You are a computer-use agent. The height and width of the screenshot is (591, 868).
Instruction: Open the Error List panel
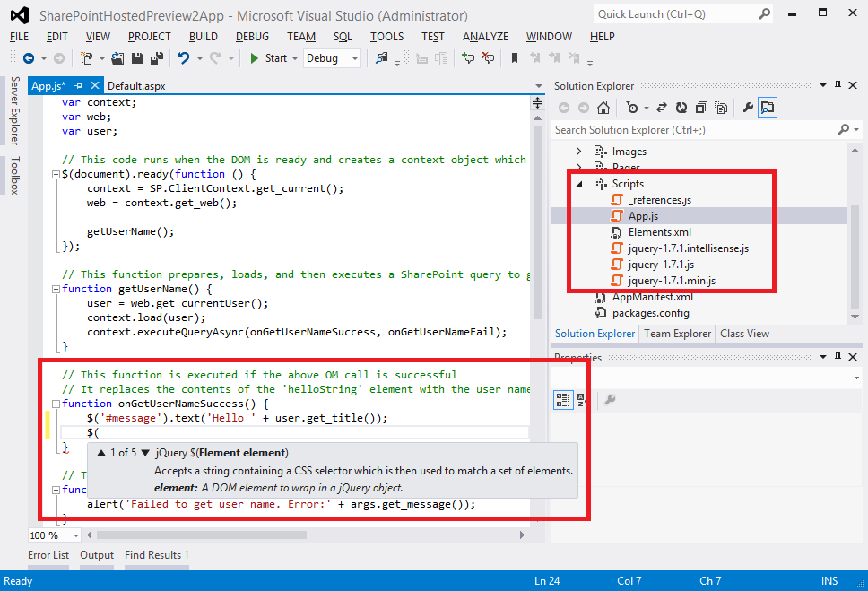tap(48, 555)
